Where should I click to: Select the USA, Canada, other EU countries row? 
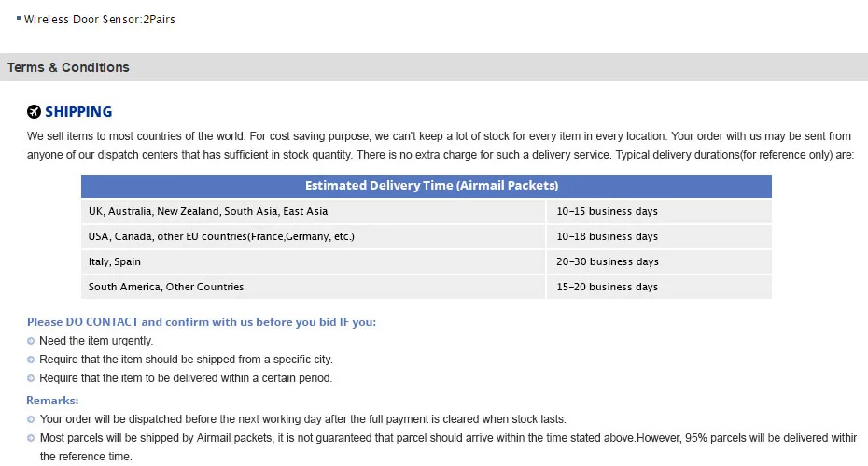(x=427, y=236)
